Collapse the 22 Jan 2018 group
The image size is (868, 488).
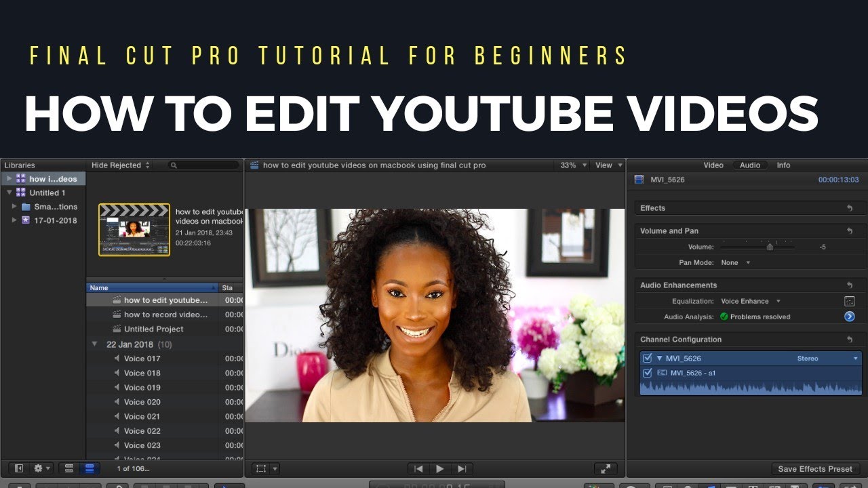tap(94, 344)
